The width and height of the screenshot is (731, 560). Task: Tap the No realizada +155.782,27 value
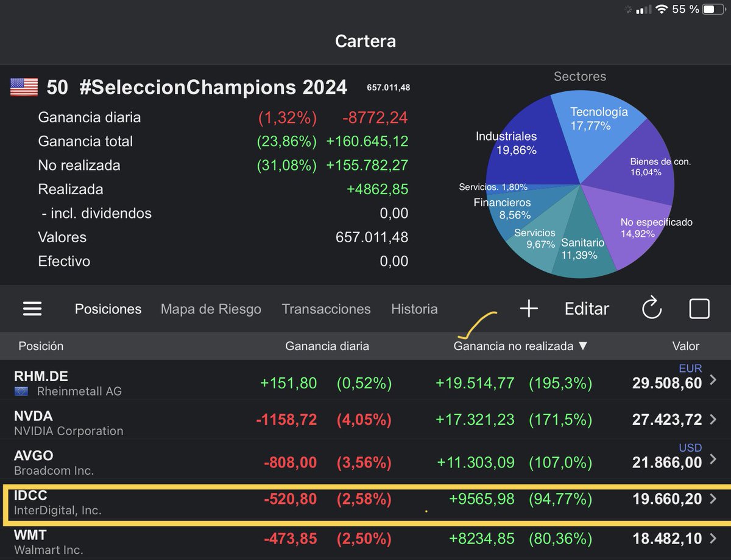click(x=367, y=165)
